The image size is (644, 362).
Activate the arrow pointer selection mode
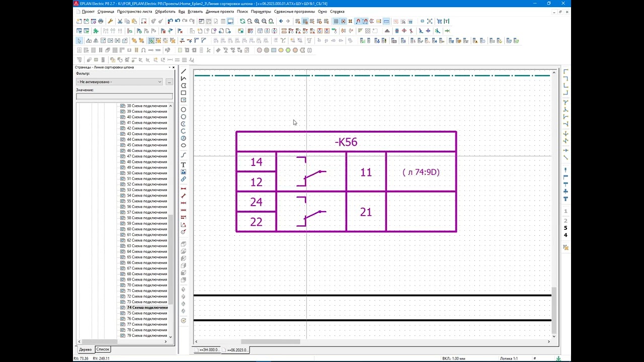(x=79, y=40)
